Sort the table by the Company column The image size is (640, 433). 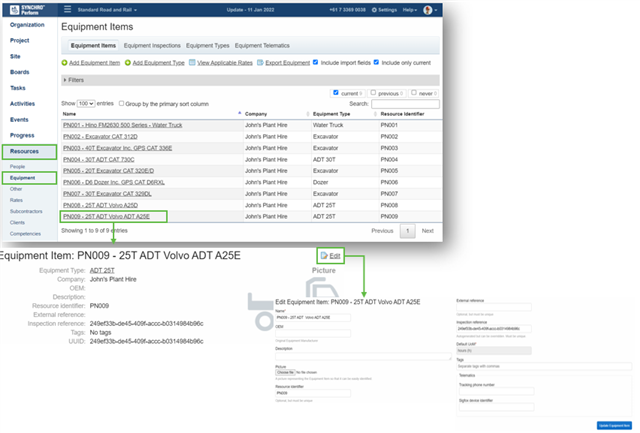pyautogui.click(x=276, y=114)
